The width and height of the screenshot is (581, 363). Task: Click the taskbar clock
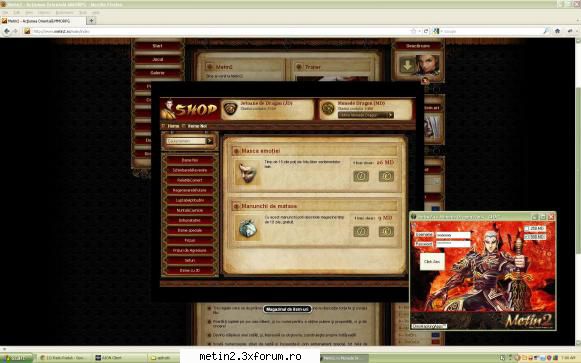(x=569, y=358)
